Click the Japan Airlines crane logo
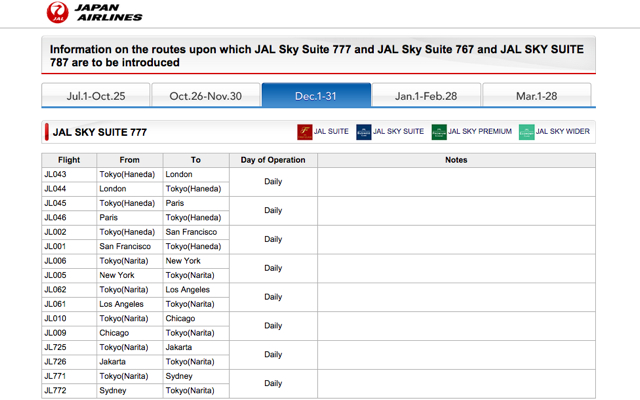Viewport: 640px width, 400px height. point(58,12)
